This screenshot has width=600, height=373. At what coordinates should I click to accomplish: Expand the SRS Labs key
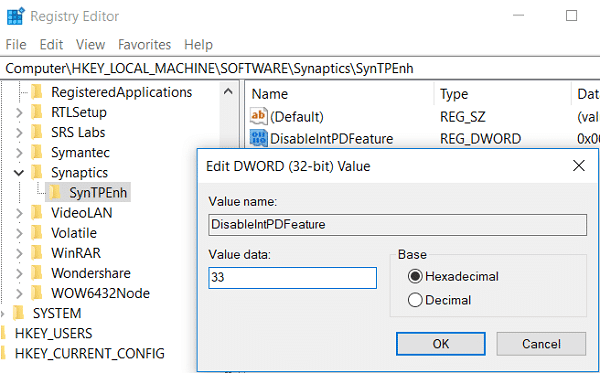pos(19,132)
